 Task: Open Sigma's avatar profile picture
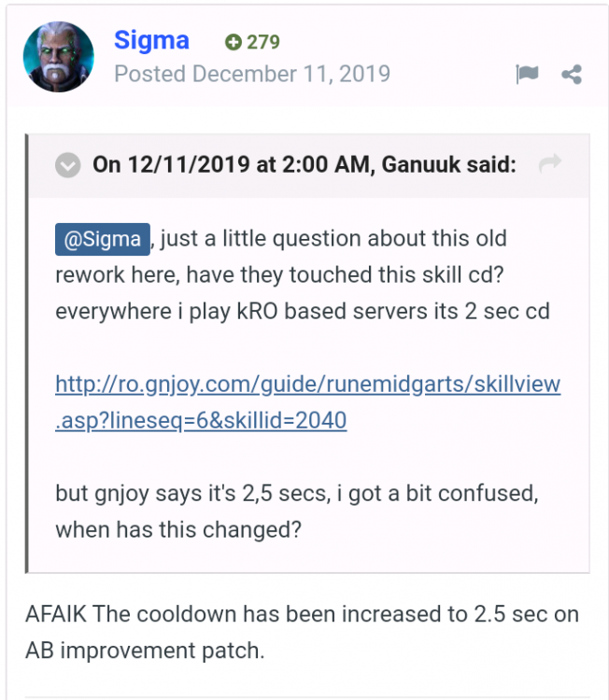pos(59,57)
